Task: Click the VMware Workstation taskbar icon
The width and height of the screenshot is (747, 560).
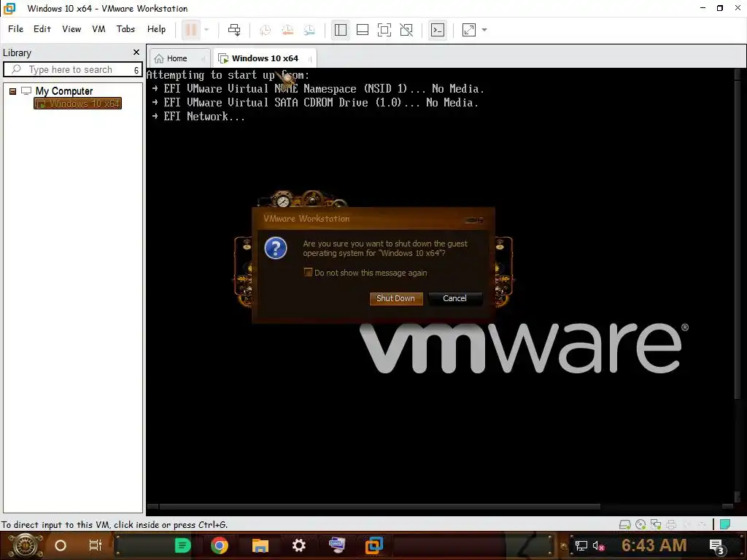Action: point(374,545)
